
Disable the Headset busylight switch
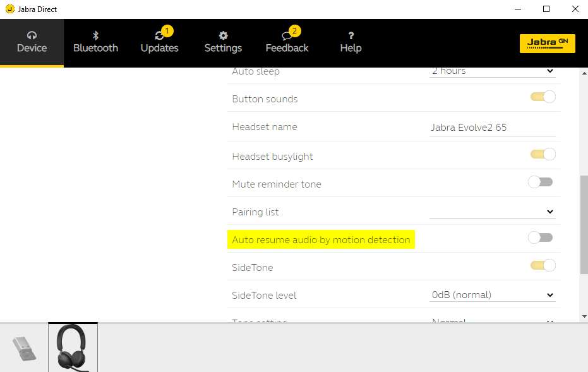coord(543,154)
